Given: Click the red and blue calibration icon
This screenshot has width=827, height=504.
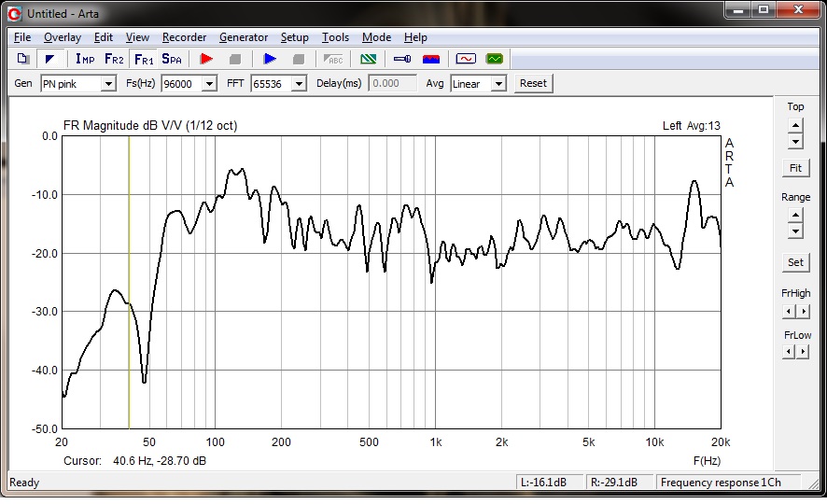Looking at the screenshot, I should click(x=431, y=59).
